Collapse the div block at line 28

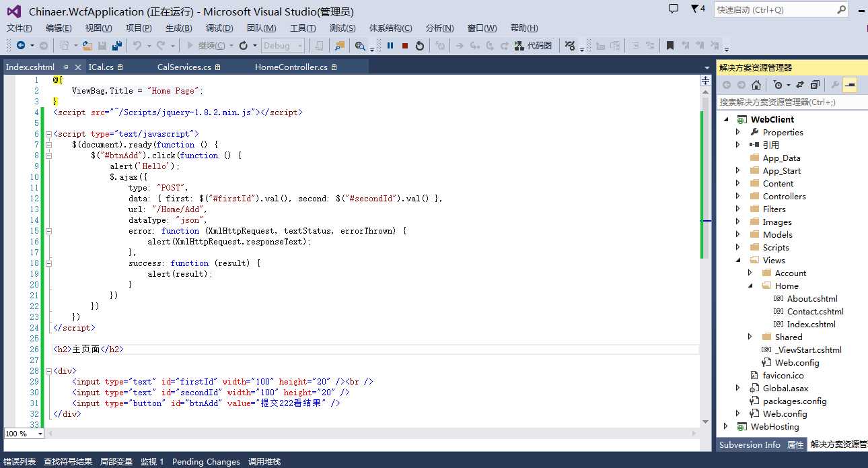[48, 371]
